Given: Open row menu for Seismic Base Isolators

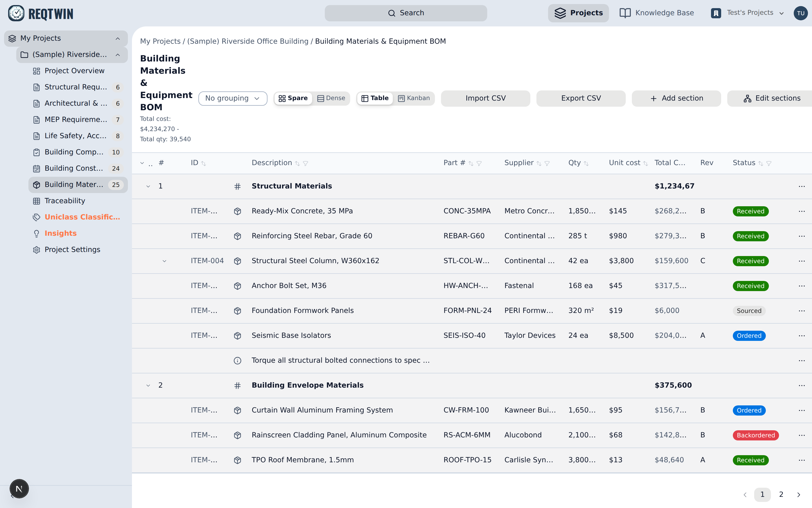Looking at the screenshot, I should click(x=802, y=336).
